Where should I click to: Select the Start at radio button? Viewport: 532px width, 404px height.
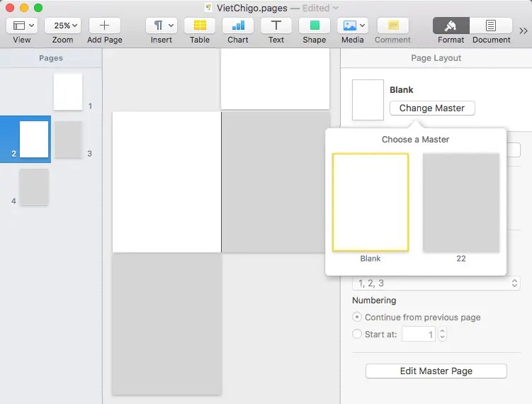click(x=358, y=335)
